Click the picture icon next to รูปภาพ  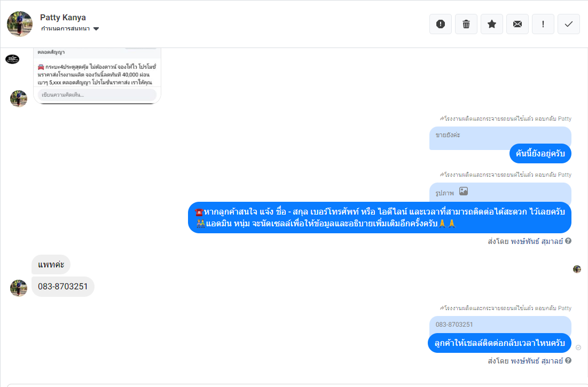[464, 192]
